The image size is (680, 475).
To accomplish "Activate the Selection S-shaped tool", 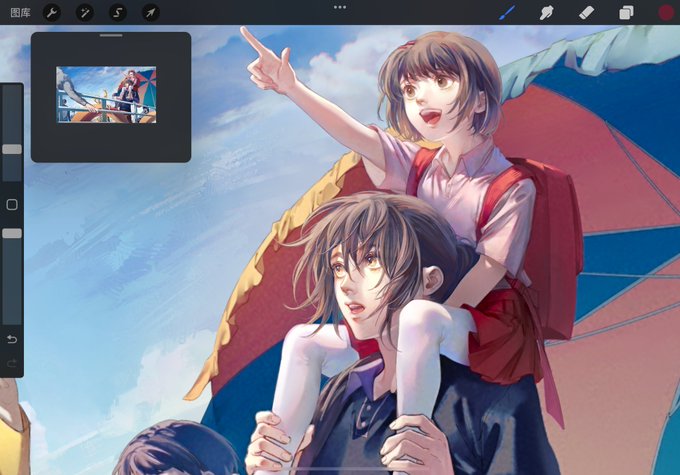I will [x=118, y=13].
